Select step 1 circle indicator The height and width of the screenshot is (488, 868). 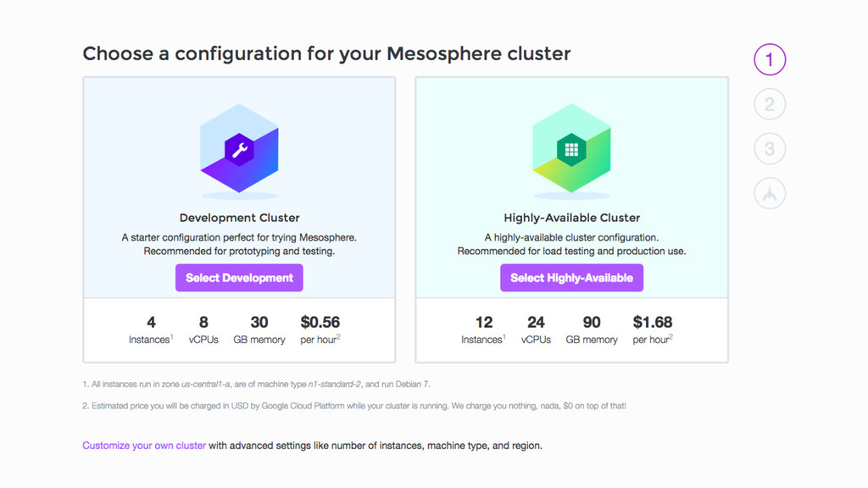[770, 59]
